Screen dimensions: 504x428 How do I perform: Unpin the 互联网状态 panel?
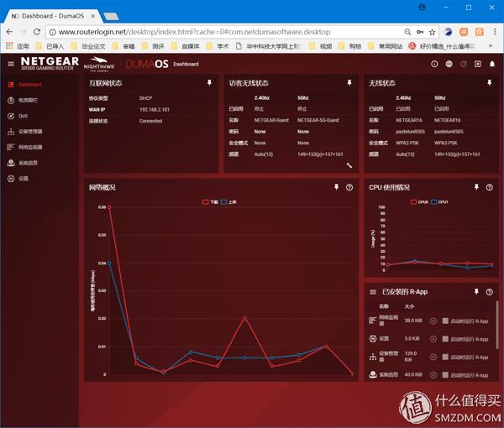pyautogui.click(x=209, y=83)
